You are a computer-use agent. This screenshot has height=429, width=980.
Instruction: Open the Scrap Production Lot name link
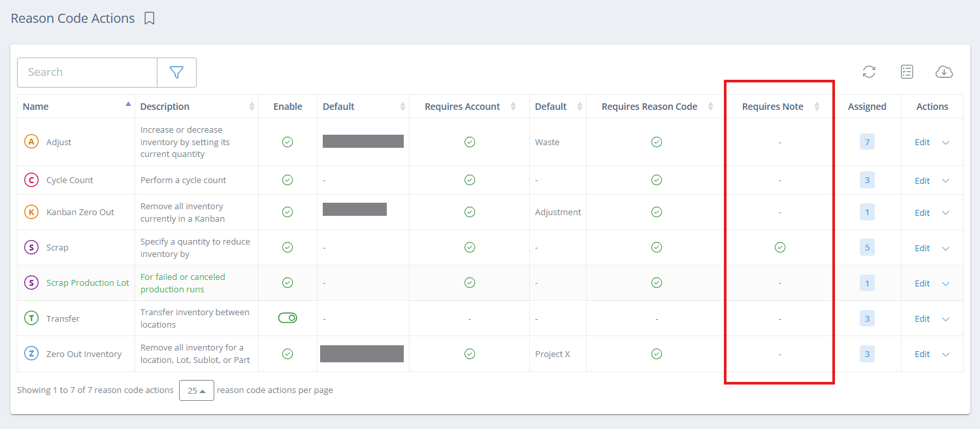(x=88, y=283)
